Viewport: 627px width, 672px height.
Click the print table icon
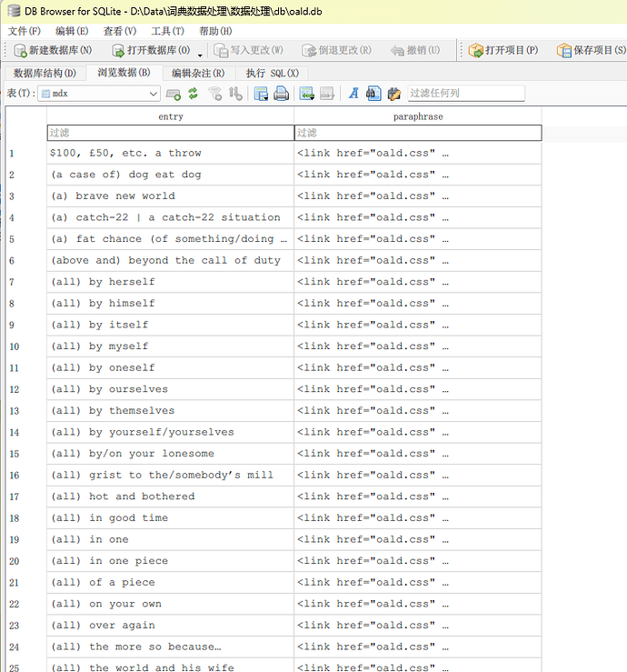[281, 94]
